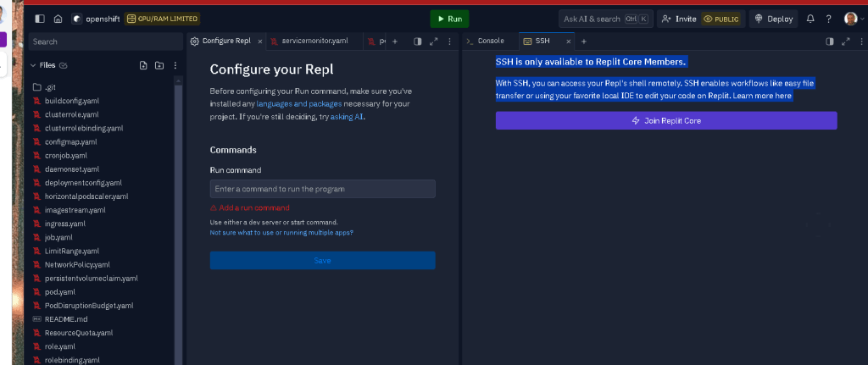
Task: Collapse the Files section chevron
Action: point(33,65)
